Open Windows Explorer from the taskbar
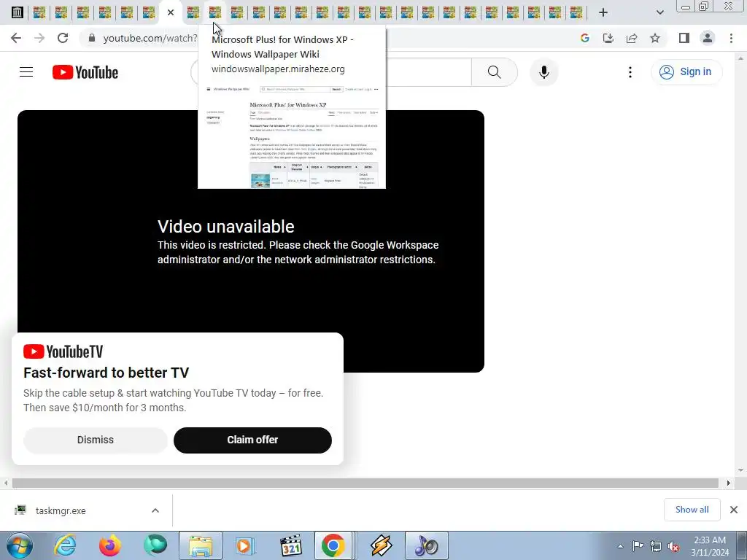The image size is (747, 560). pyautogui.click(x=201, y=545)
